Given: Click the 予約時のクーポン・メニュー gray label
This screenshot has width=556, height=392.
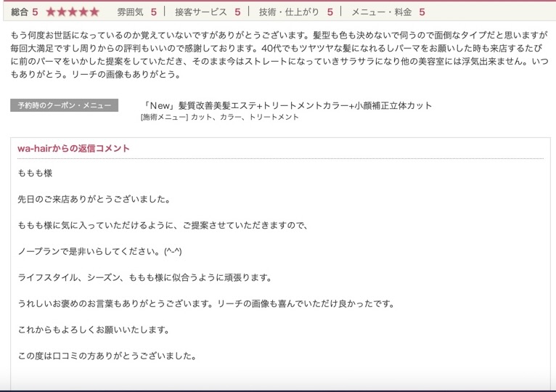Looking at the screenshot, I should [65, 105].
